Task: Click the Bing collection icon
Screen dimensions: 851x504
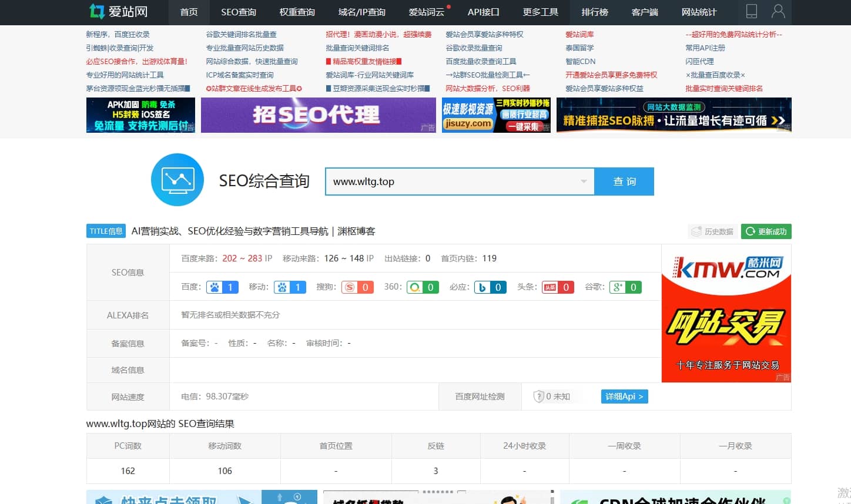Action: click(x=483, y=287)
